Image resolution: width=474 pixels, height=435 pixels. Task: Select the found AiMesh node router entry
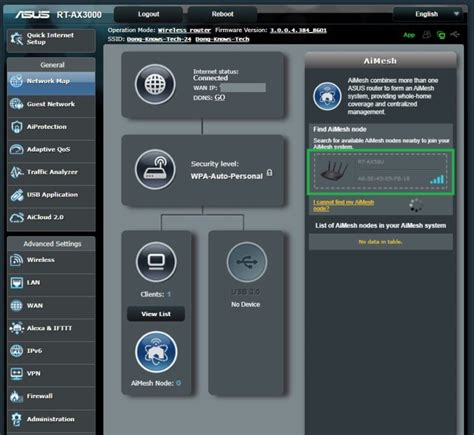click(380, 171)
